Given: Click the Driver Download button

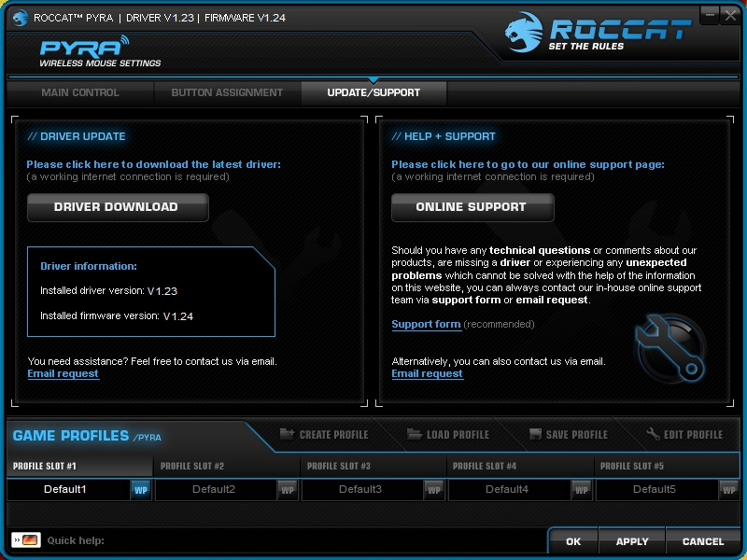Looking at the screenshot, I should pyautogui.click(x=118, y=207).
